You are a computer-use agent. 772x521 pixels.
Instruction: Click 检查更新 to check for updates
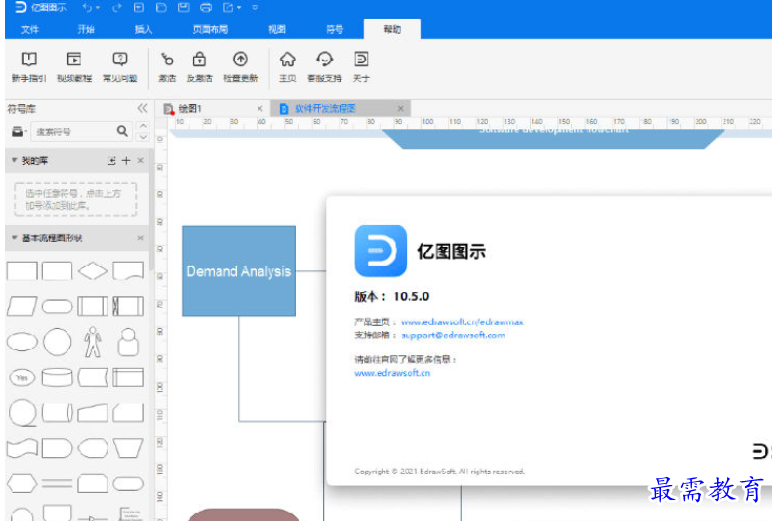coord(240,66)
